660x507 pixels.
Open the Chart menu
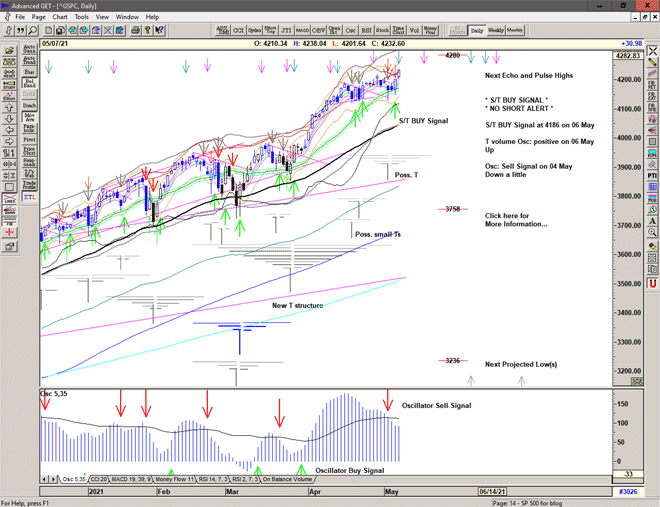tap(60, 17)
